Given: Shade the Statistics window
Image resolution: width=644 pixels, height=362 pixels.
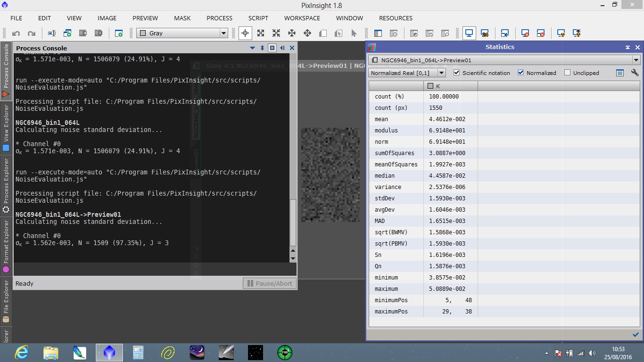Looking at the screenshot, I should coord(627,47).
